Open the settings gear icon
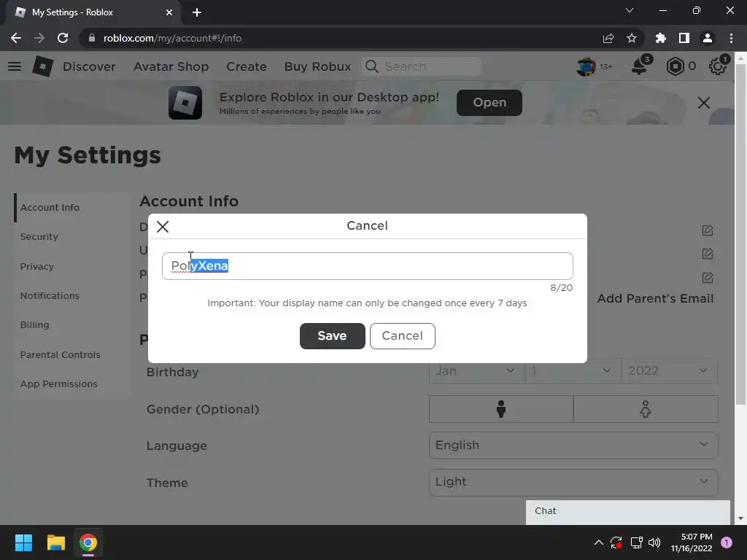Viewport: 747px width, 560px height. [718, 66]
